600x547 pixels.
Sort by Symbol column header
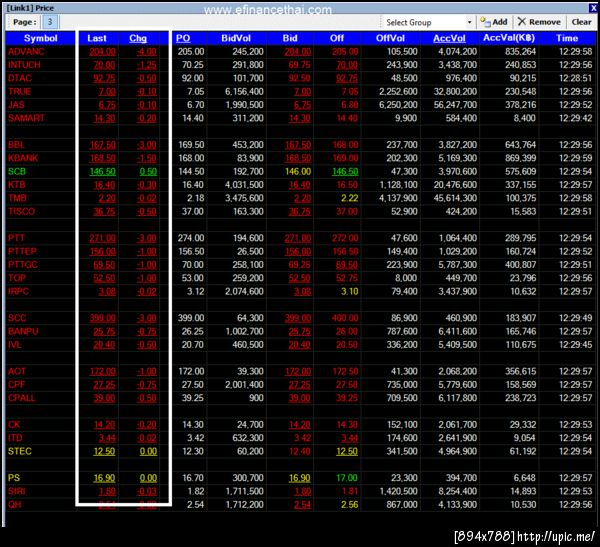pos(41,38)
